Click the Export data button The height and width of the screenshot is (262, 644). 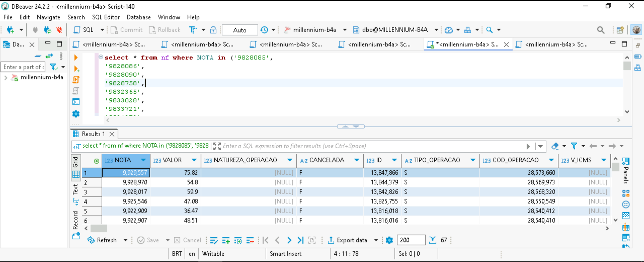coord(347,240)
